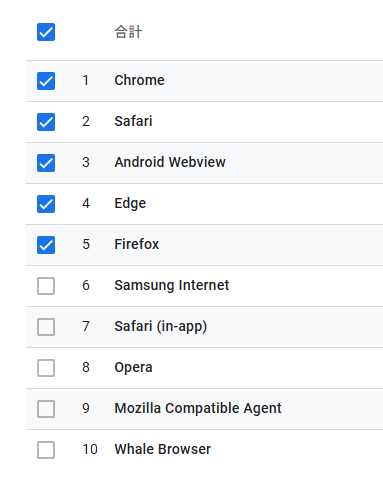The height and width of the screenshot is (485, 383).
Task: Click the 合計 header label
Action: tap(128, 32)
